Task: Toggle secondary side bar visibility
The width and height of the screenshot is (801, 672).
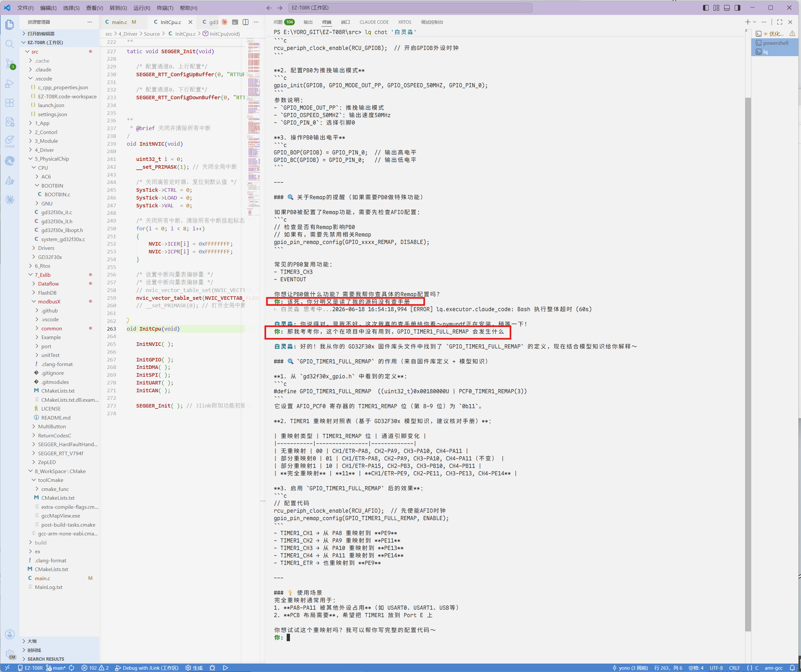Action: tap(737, 7)
